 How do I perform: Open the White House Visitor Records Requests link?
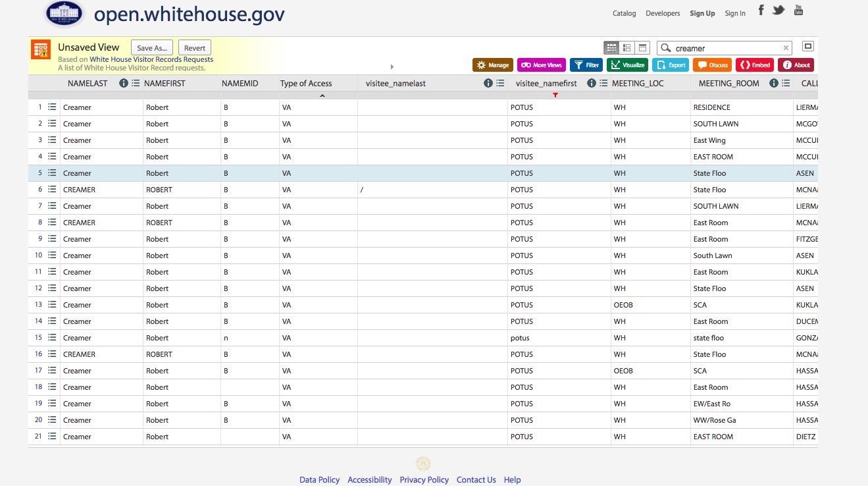tap(151, 59)
